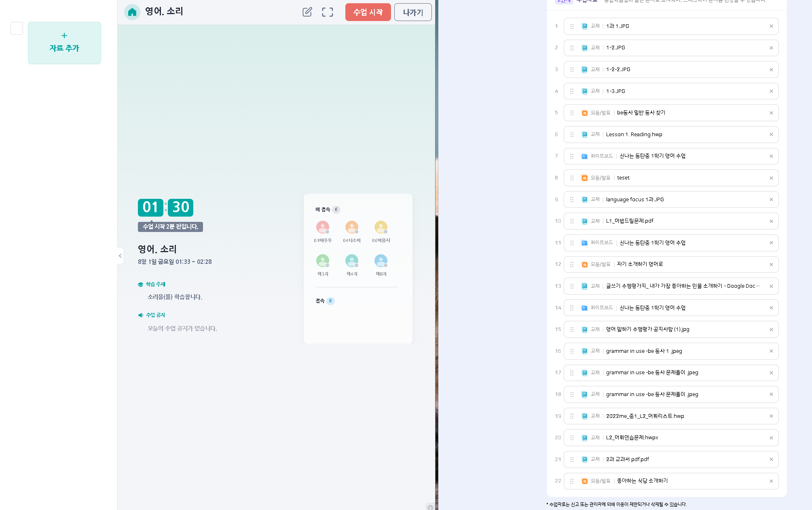The height and width of the screenshot is (510, 812).
Task: Click drag handle of language focus 1과.JPG
Action: (572, 200)
